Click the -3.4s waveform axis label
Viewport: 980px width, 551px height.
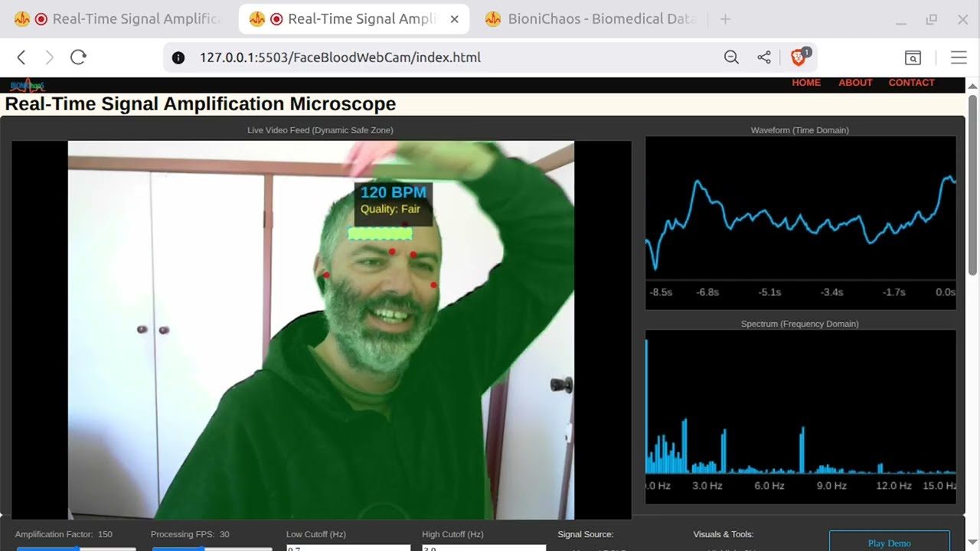click(831, 292)
